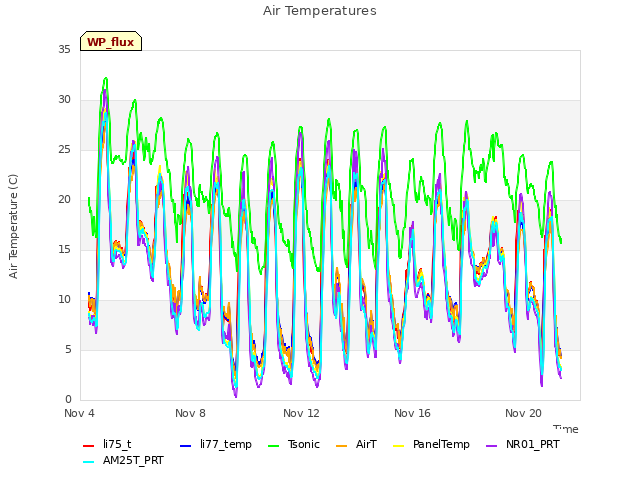
Task: Click the 5 y-axis tick label
Action: pos(68,349)
